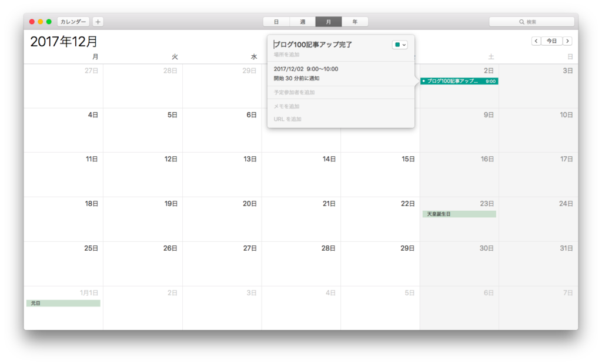Image resolution: width=602 pixels, height=364 pixels.
Task: Click the 14日 day cell
Action: (x=301, y=175)
